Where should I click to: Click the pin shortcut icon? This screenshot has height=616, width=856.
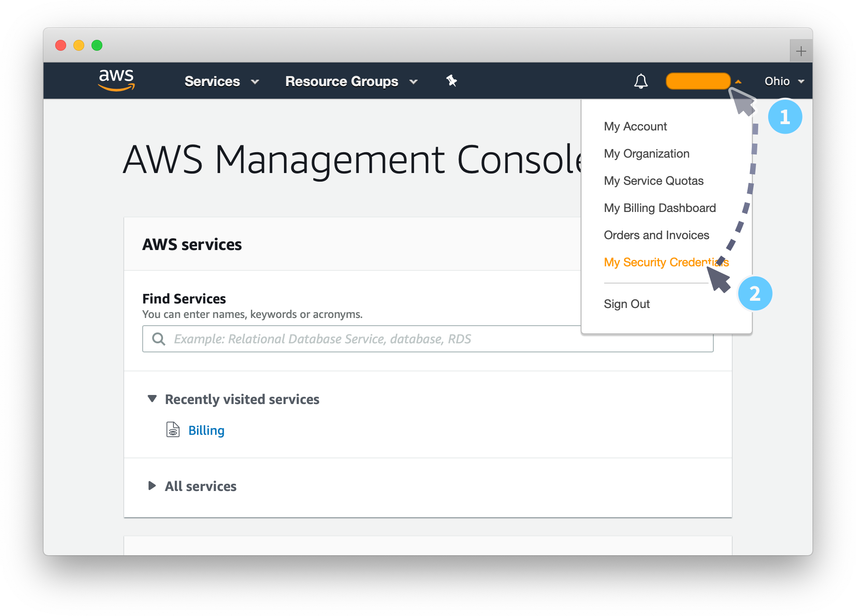pos(451,81)
